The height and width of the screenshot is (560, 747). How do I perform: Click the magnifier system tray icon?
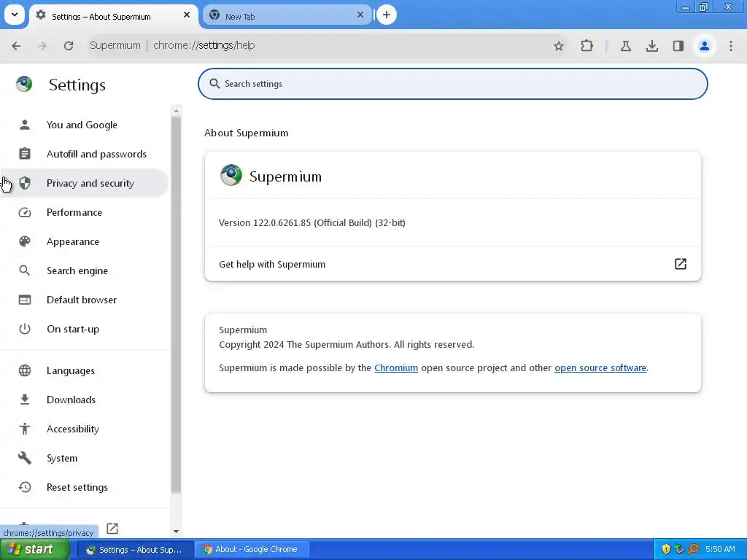[694, 550]
